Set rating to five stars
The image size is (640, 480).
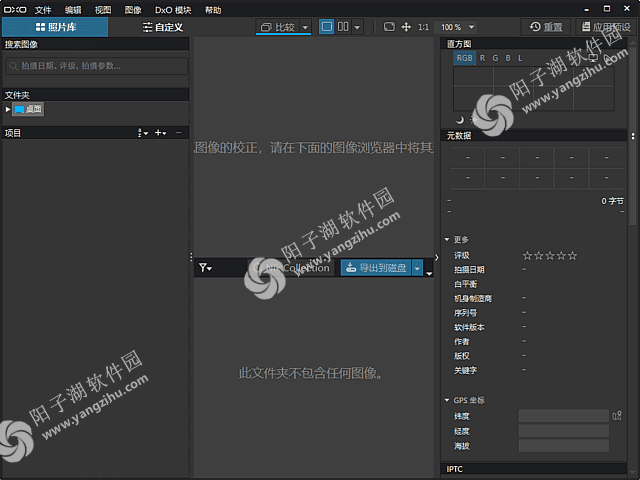(x=573, y=256)
